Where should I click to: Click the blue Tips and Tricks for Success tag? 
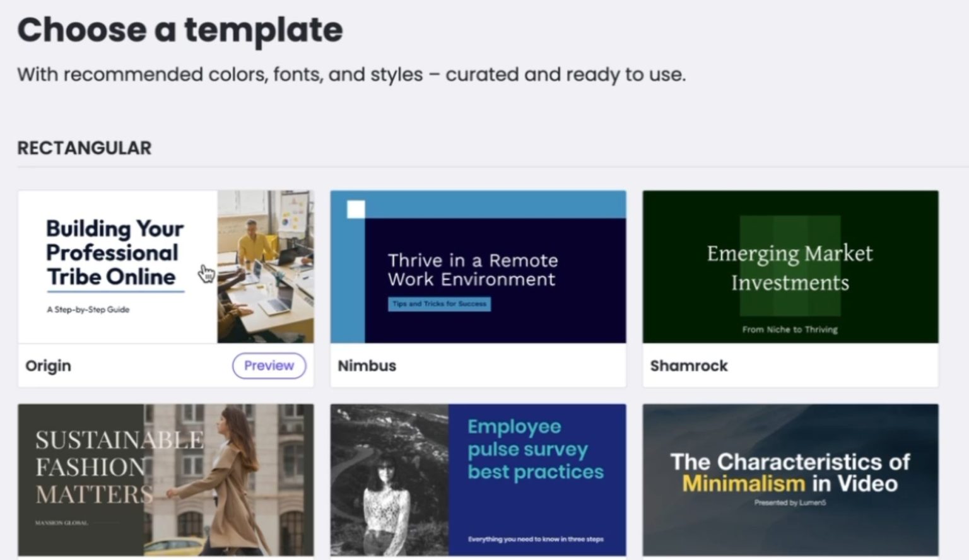click(x=439, y=304)
